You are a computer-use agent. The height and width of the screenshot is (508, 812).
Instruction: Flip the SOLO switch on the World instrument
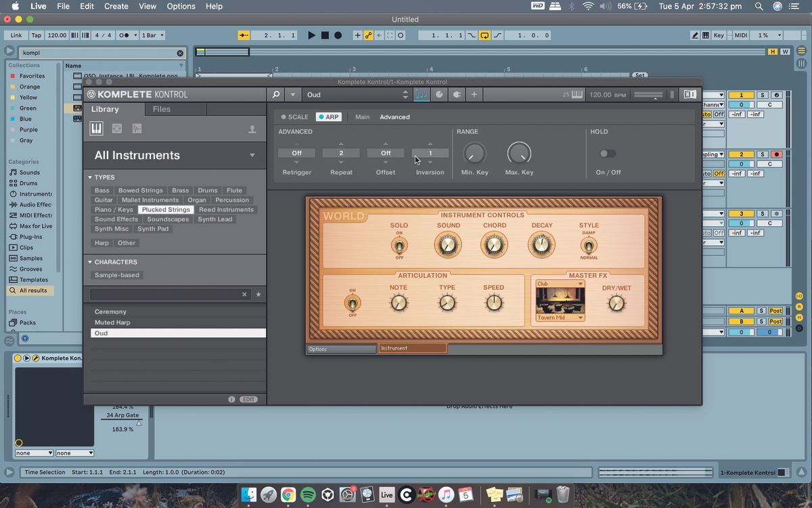pyautogui.click(x=399, y=245)
